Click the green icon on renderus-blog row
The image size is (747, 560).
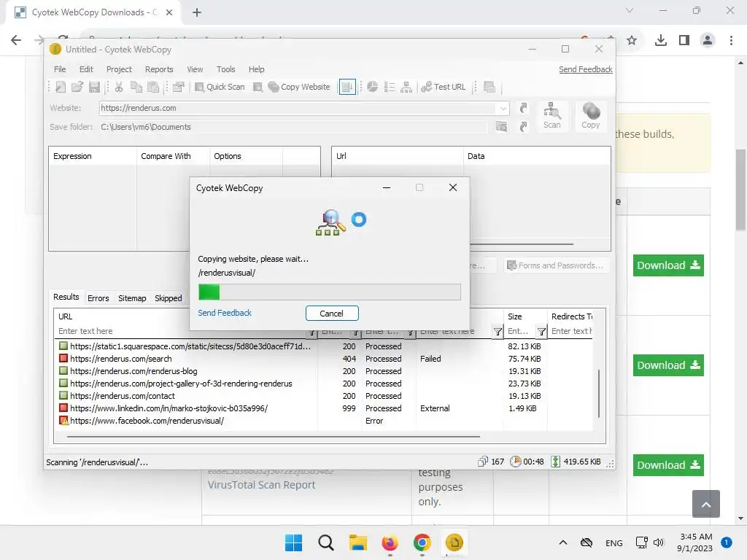(63, 371)
